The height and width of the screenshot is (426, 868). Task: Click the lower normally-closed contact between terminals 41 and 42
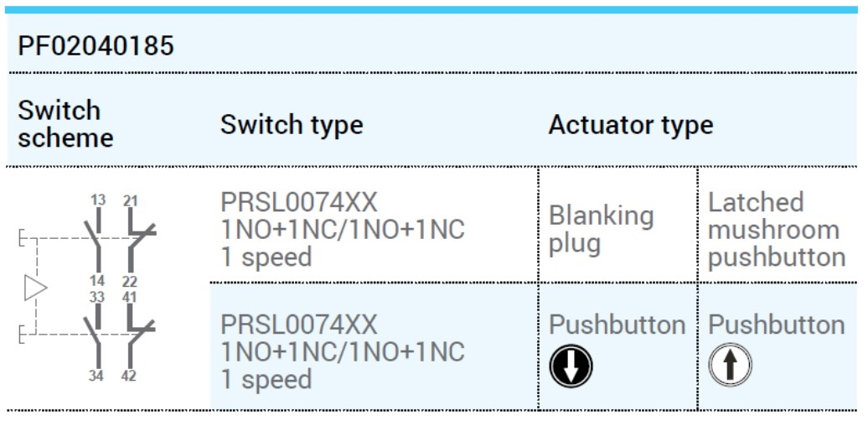point(140,336)
